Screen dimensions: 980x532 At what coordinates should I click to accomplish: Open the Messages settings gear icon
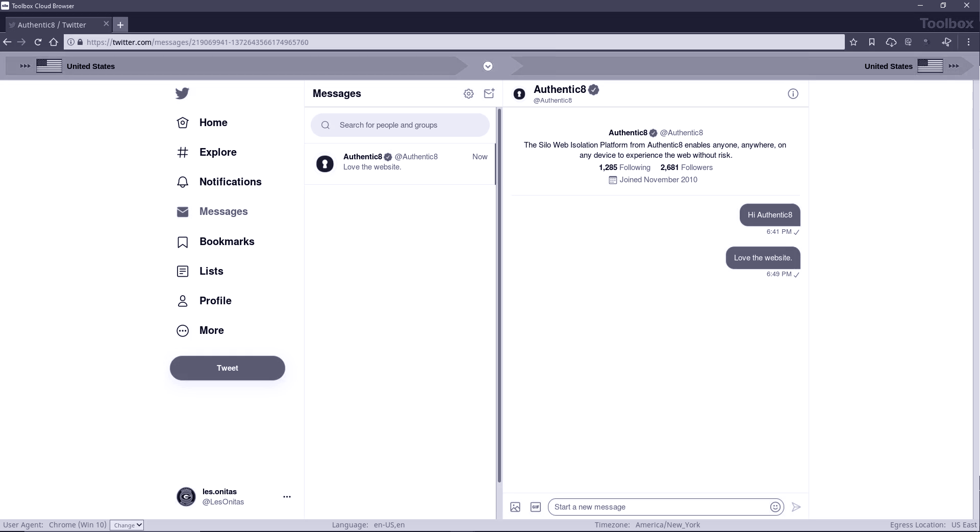468,93
